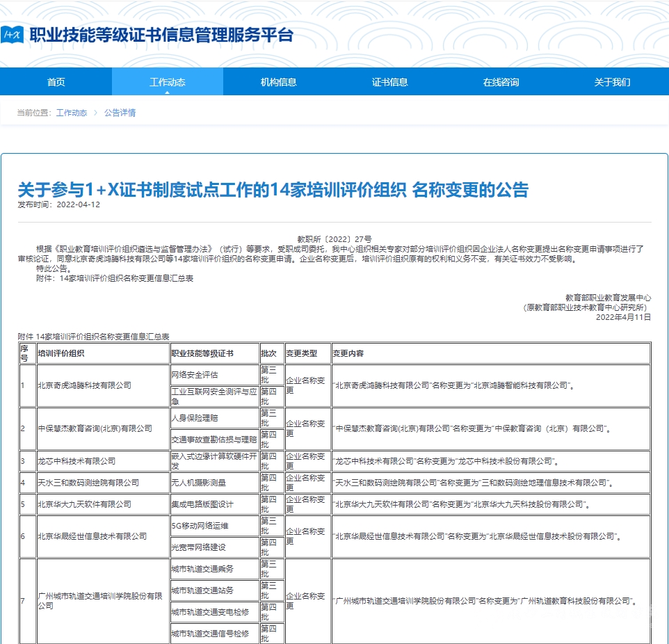Screen dimensions: 669x644
Task: Click the 城市轨道交通乘务 certificate cell
Action: [215, 569]
